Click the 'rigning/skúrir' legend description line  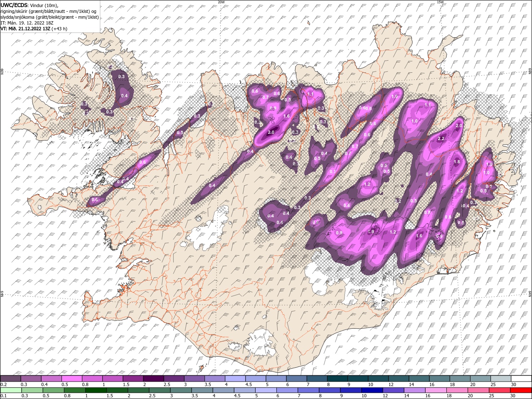click(49, 11)
